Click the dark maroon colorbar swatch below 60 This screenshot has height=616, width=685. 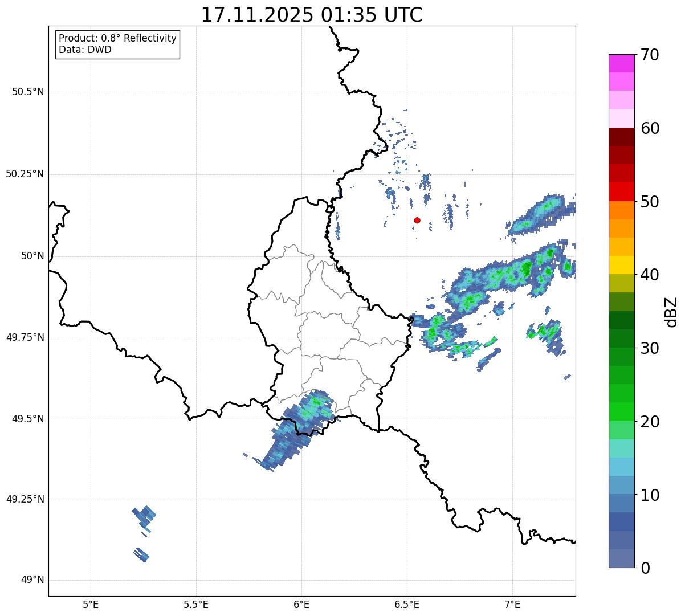coord(621,137)
